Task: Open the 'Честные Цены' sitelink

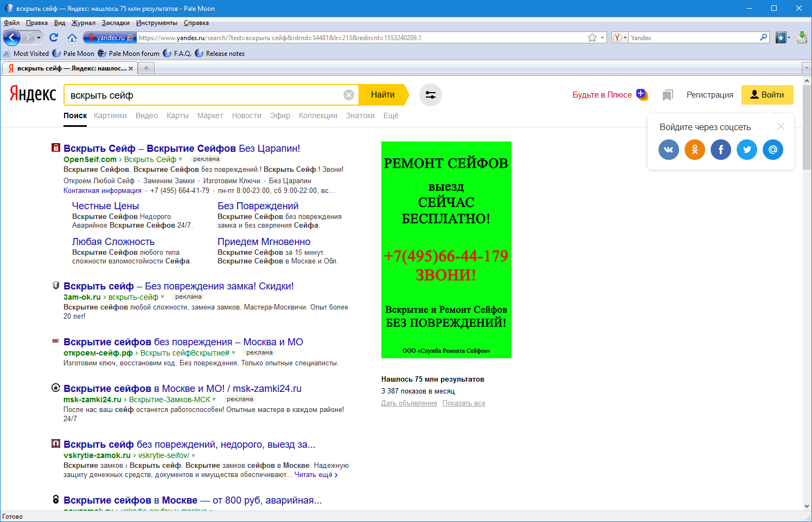Action: [105, 206]
